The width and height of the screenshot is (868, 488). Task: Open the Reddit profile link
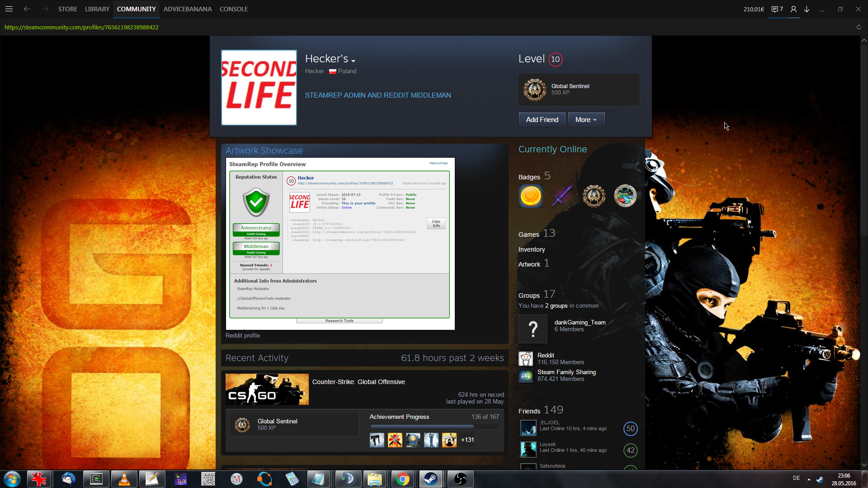[243, 335]
